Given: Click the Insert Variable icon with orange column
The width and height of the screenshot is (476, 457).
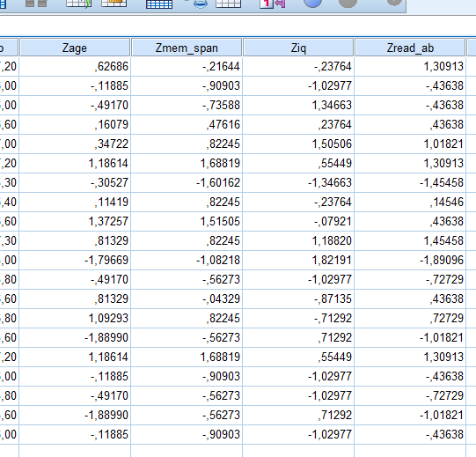Looking at the screenshot, I should point(114,3).
